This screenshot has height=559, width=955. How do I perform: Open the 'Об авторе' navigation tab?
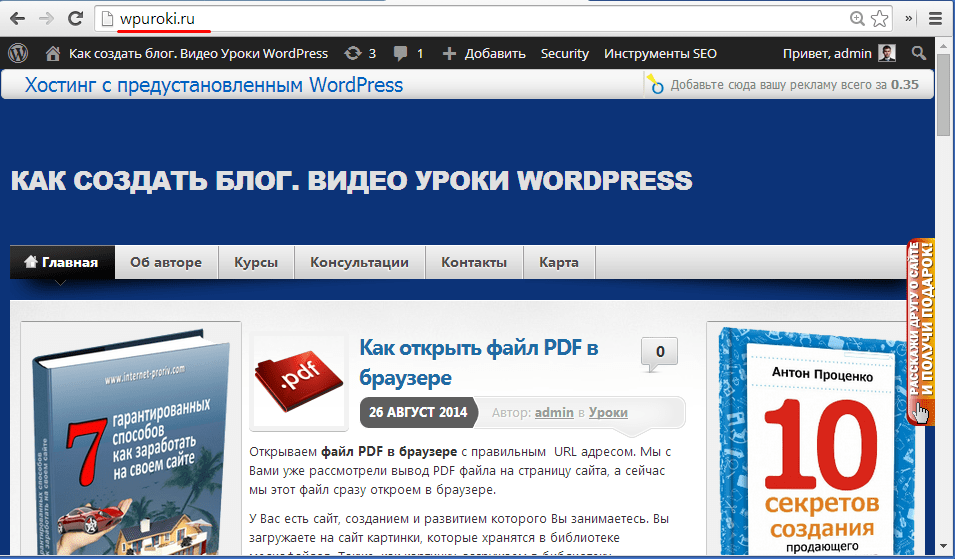click(x=165, y=262)
